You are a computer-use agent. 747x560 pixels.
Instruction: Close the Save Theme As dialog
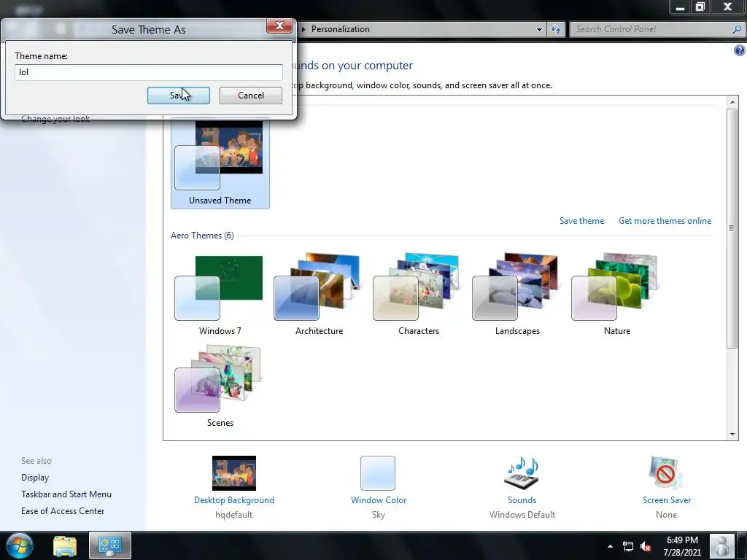pos(279,26)
